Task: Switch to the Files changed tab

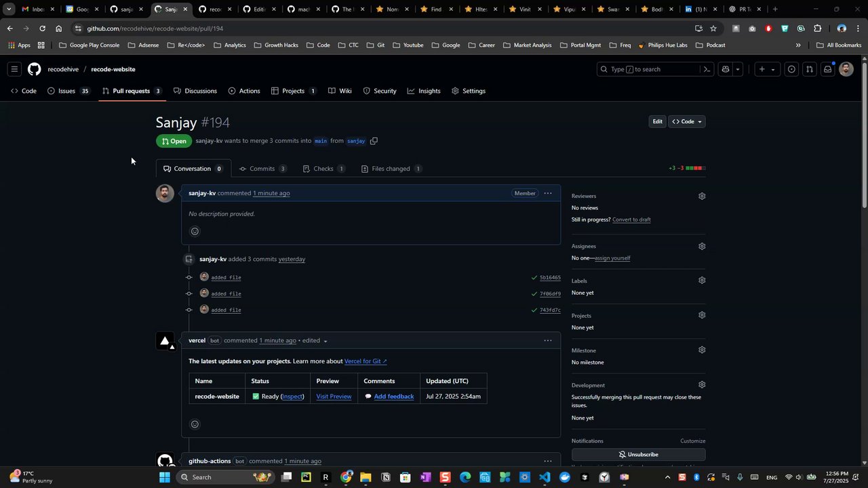Action: (392, 169)
